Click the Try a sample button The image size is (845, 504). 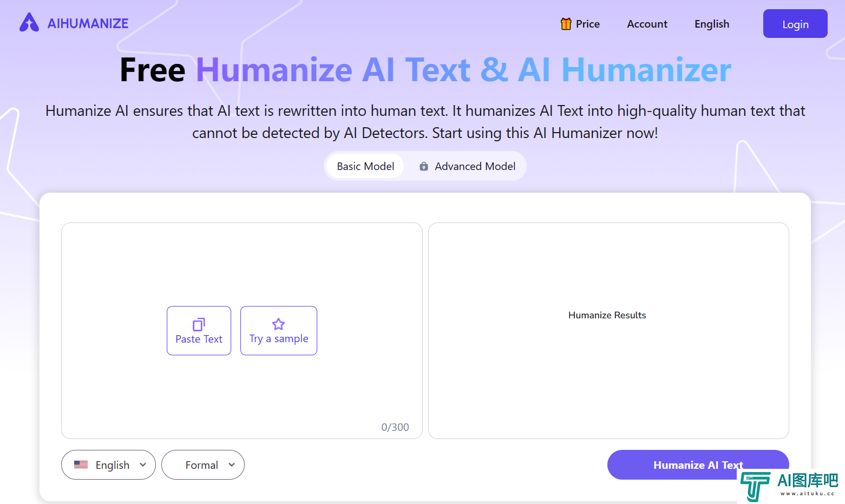point(279,331)
